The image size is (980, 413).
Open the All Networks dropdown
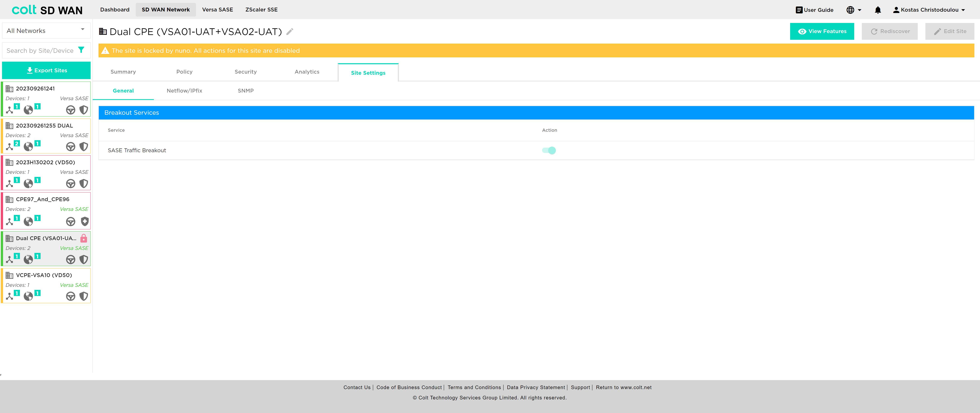[46, 31]
